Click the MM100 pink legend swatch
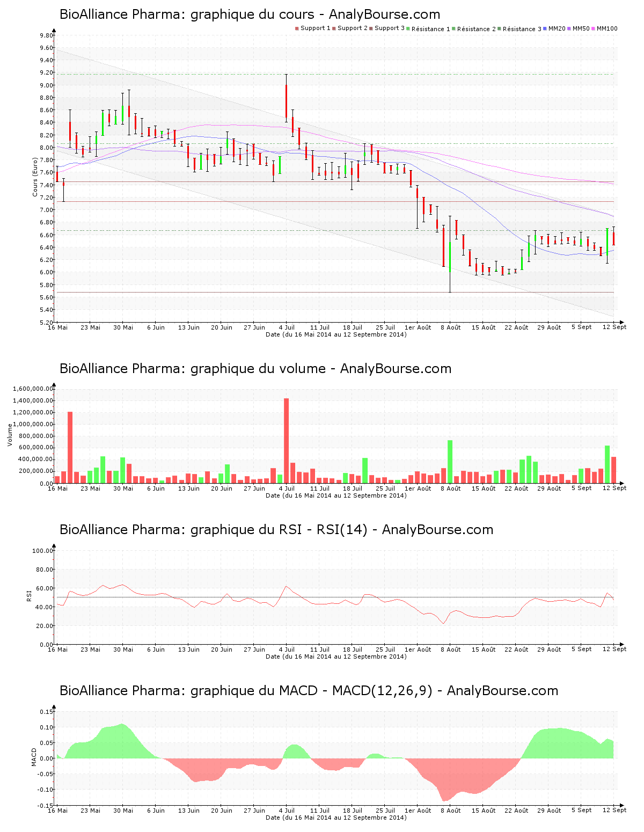The height and width of the screenshot is (832, 644). tap(594, 28)
